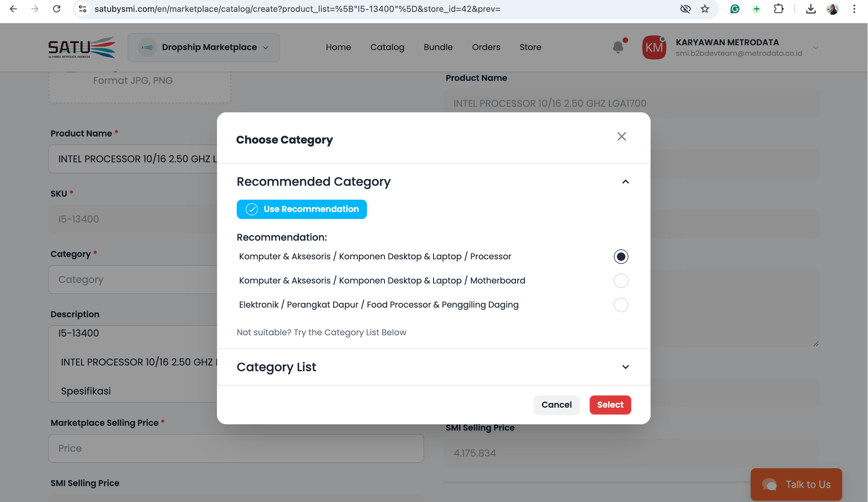Click the browser downloads icon
The image size is (868, 502).
[811, 9]
